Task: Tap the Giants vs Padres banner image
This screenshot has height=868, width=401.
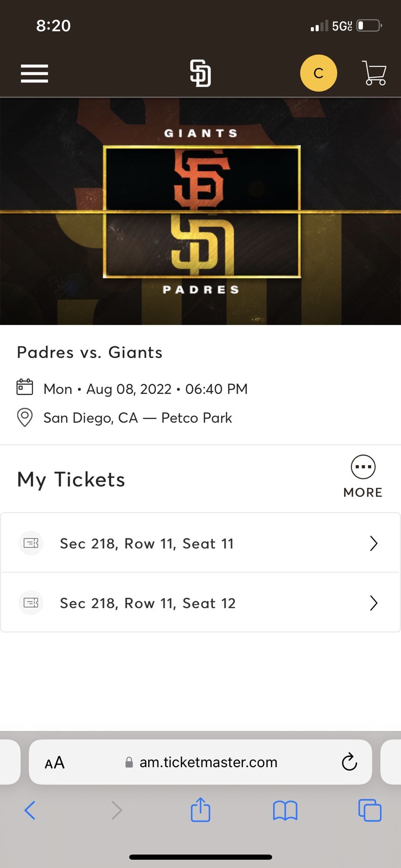Action: point(201,211)
